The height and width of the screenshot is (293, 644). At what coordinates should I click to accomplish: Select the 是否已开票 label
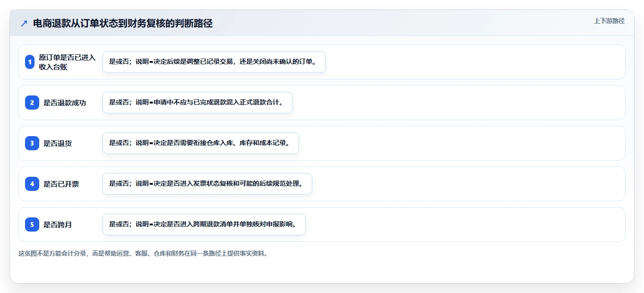61,184
